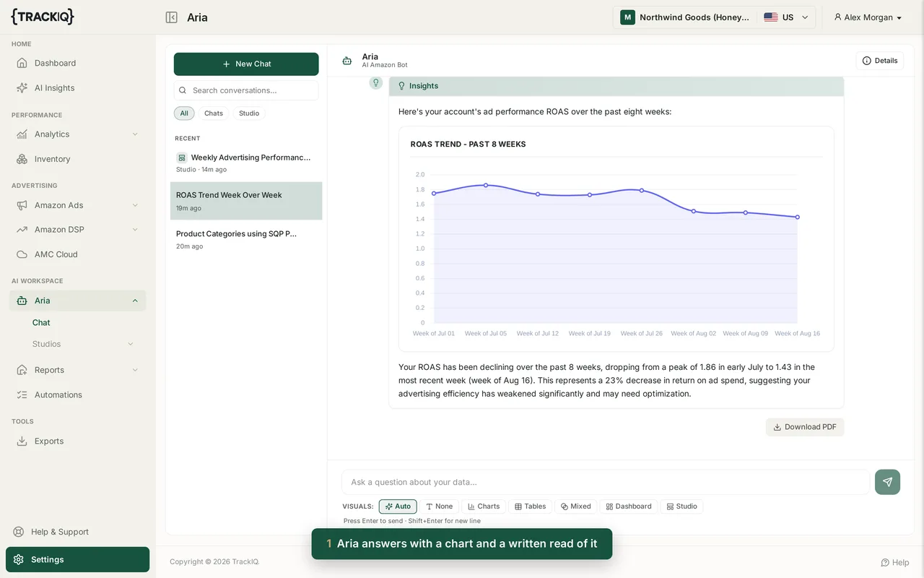Click Help link at bottom right
Screen dimensions: 924x578
click(x=895, y=562)
